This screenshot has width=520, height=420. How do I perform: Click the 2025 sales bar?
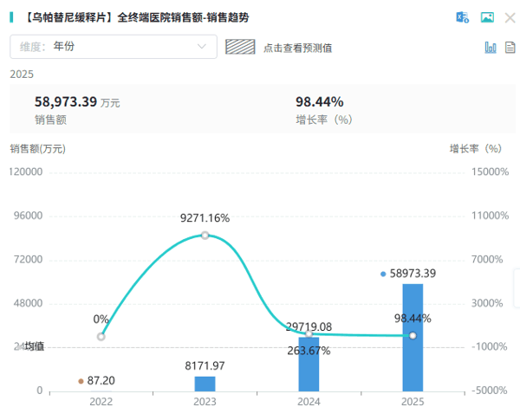pos(413,338)
